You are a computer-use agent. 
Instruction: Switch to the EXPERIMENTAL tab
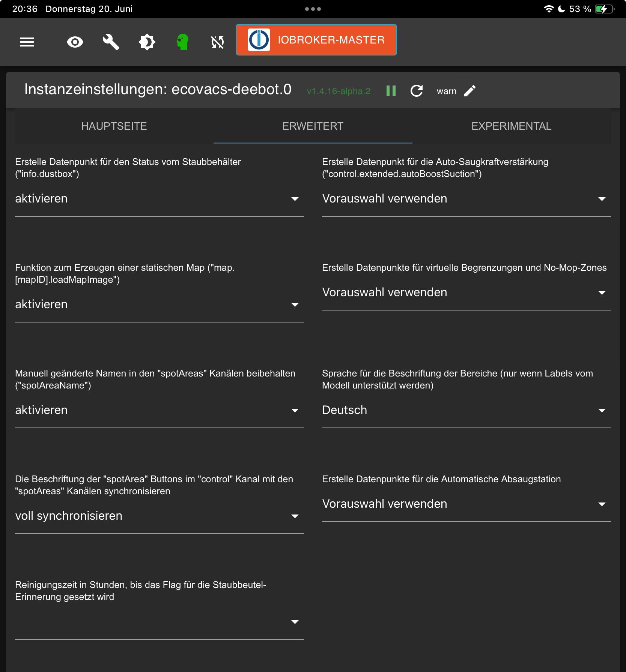click(512, 126)
